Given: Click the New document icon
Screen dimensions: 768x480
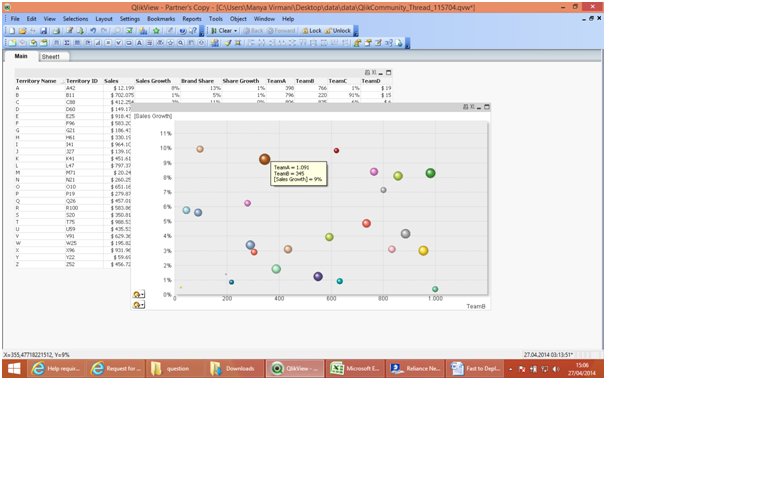Looking at the screenshot, I should click(x=12, y=30).
